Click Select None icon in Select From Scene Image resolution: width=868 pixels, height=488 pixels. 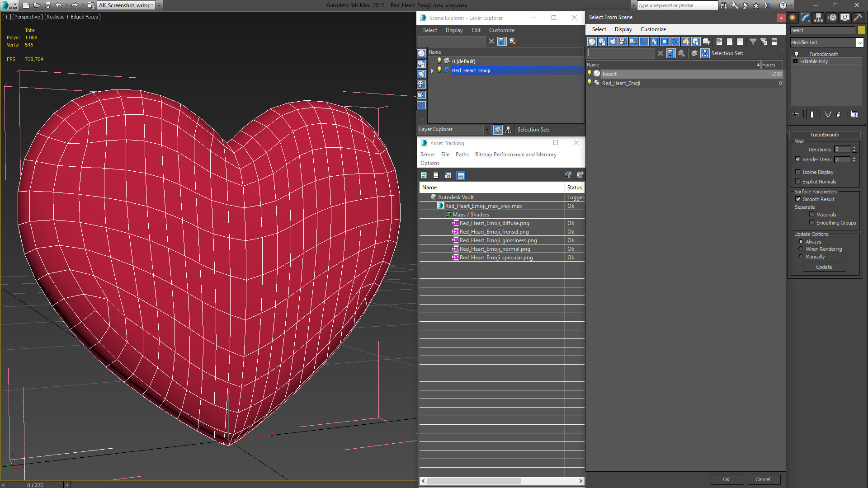tap(730, 42)
